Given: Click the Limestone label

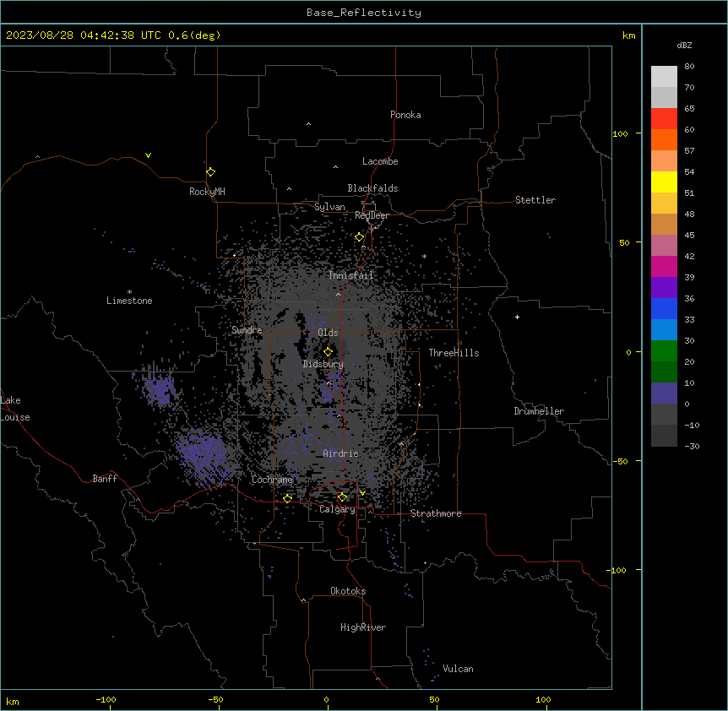Looking at the screenshot, I should pyautogui.click(x=129, y=301).
